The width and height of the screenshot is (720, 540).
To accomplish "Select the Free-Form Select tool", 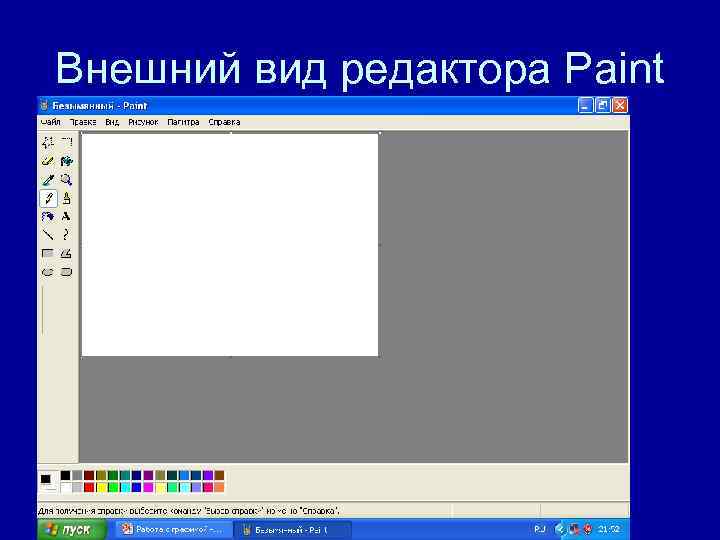I will pyautogui.click(x=48, y=143).
